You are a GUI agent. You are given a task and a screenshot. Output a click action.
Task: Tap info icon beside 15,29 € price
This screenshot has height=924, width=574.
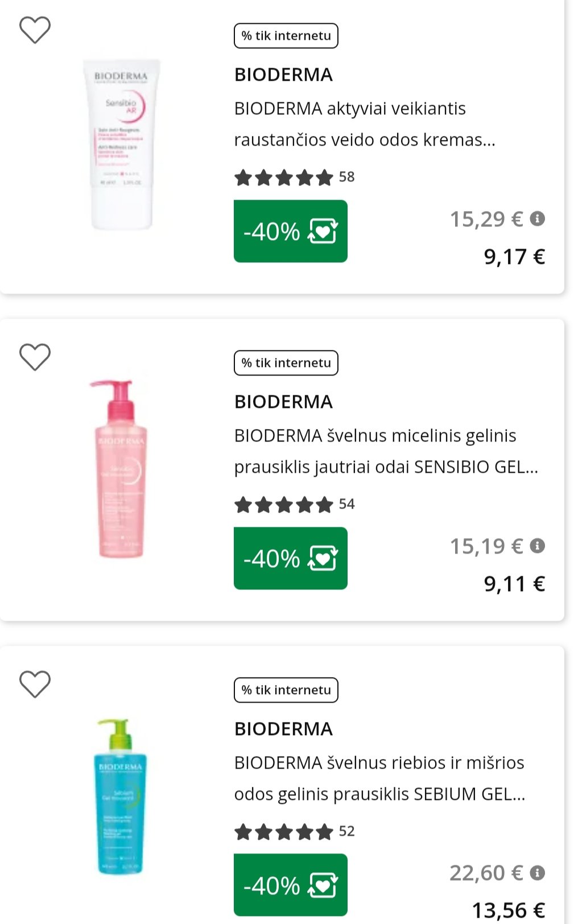(x=538, y=218)
